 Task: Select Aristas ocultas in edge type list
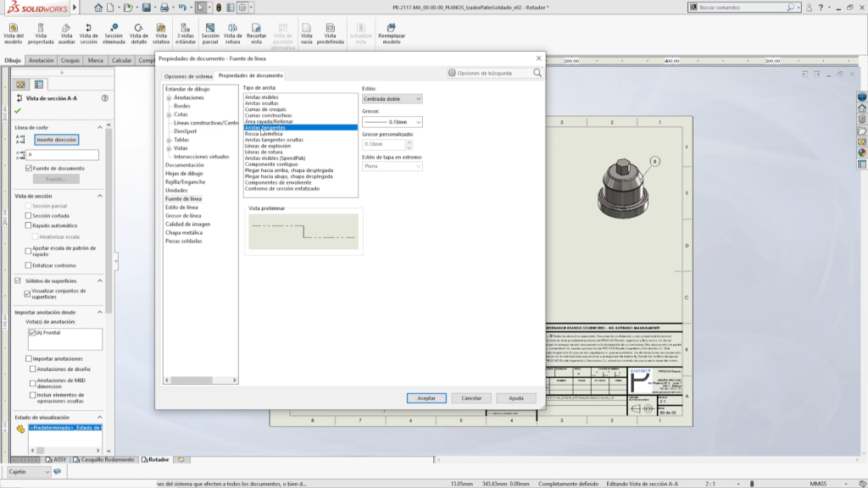tap(262, 103)
